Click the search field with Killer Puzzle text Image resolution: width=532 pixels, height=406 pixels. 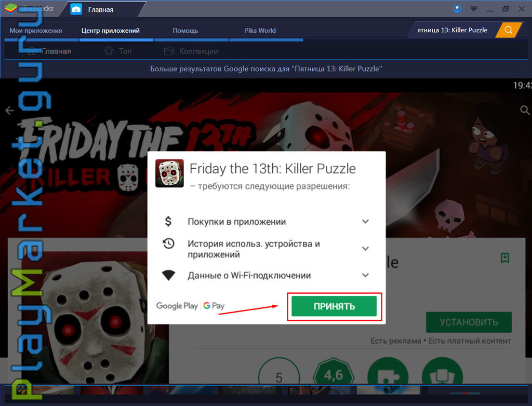(x=453, y=30)
